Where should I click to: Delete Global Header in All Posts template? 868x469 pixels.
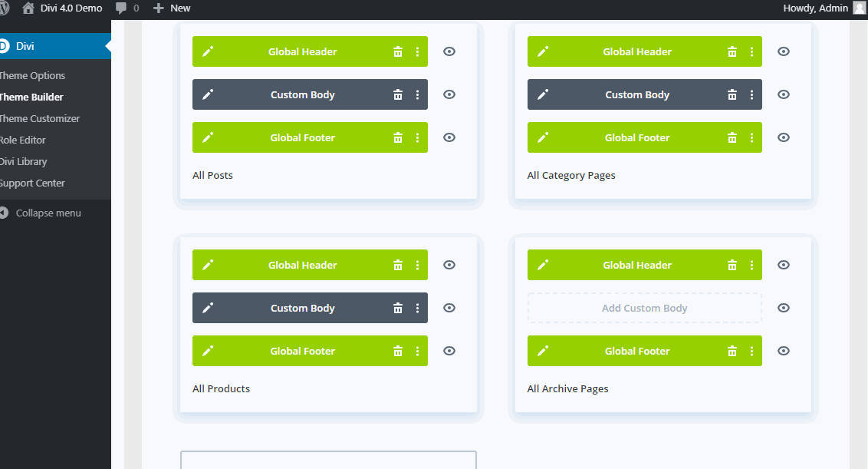(x=397, y=51)
